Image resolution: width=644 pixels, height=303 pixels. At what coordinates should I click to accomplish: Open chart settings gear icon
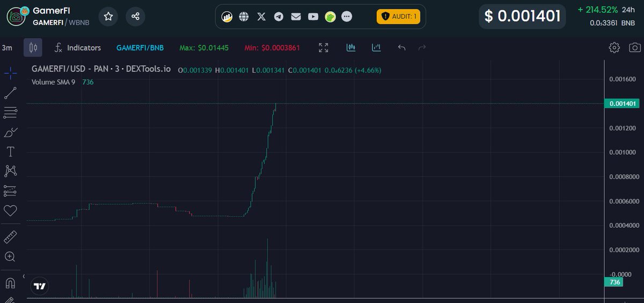click(614, 47)
